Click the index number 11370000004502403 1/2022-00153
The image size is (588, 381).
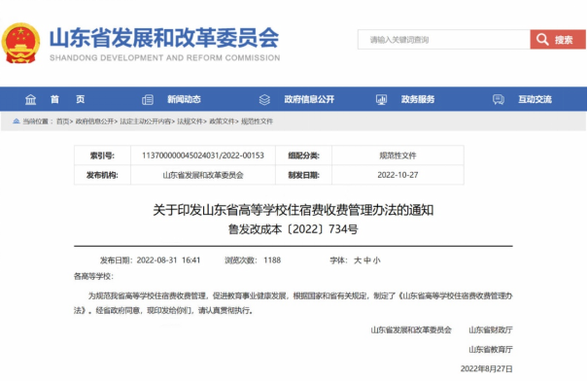point(203,156)
